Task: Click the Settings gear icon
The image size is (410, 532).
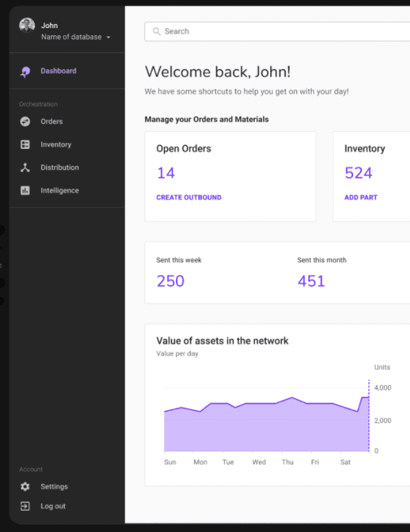Action: coord(25,487)
